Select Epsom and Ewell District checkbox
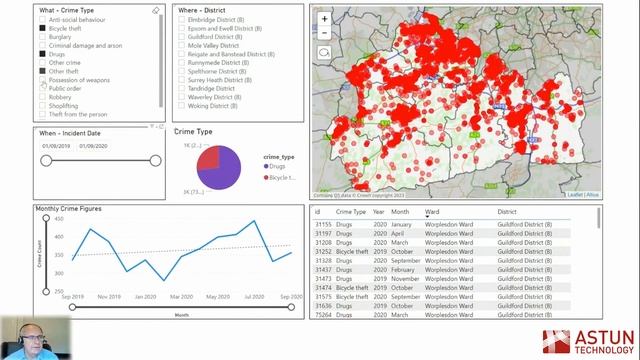This screenshot has width=640, height=360. click(x=182, y=28)
